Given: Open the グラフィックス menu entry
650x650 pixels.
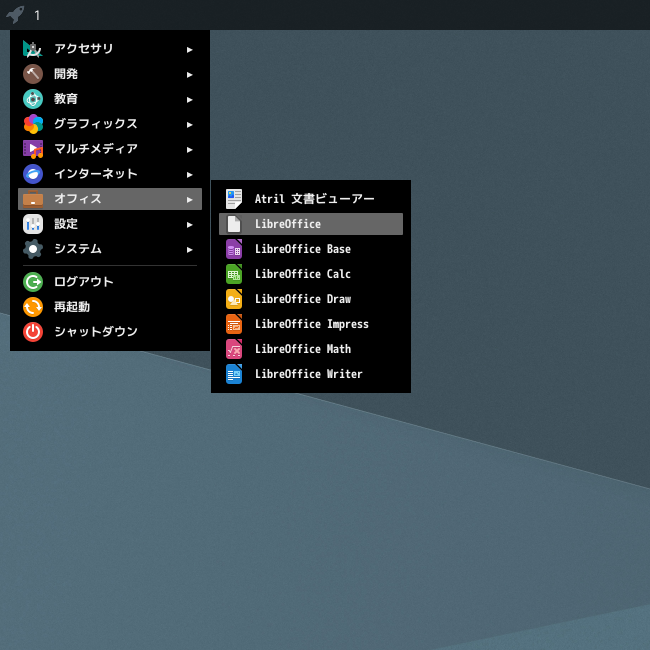Looking at the screenshot, I should click(x=110, y=124).
